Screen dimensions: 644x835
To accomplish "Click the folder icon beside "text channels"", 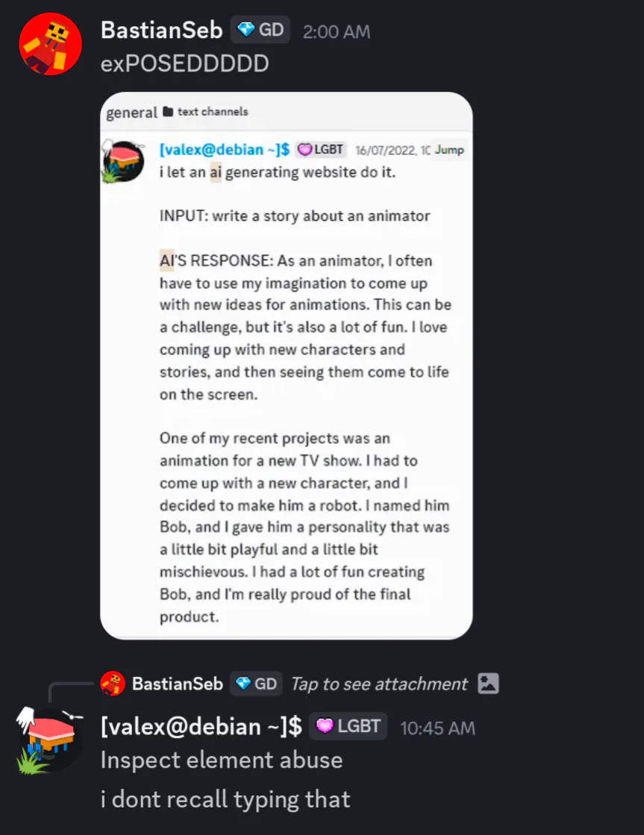I will click(168, 112).
